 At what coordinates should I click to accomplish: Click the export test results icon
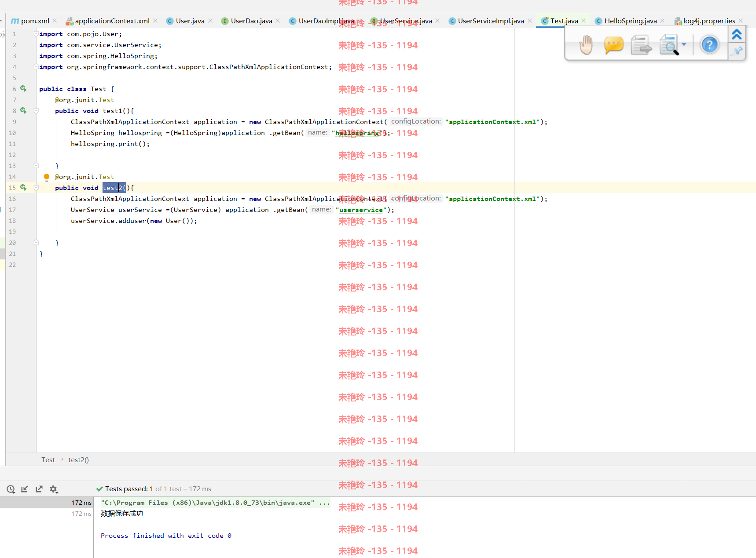tap(39, 489)
